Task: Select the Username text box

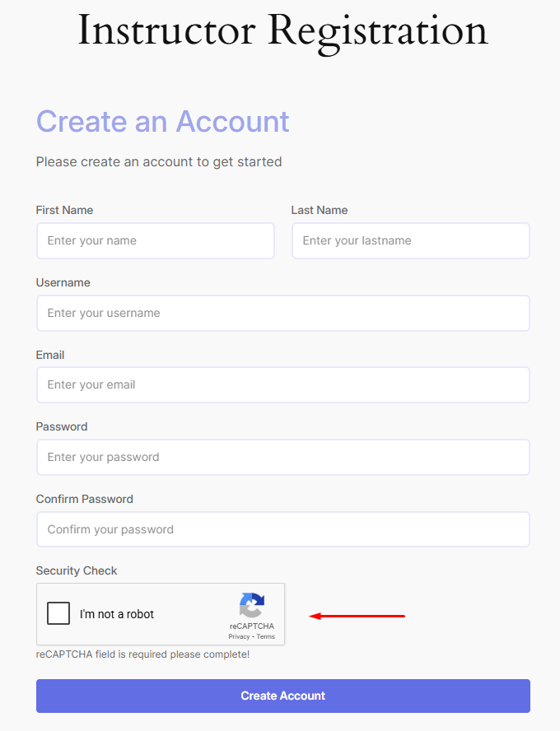Action: 282,313
